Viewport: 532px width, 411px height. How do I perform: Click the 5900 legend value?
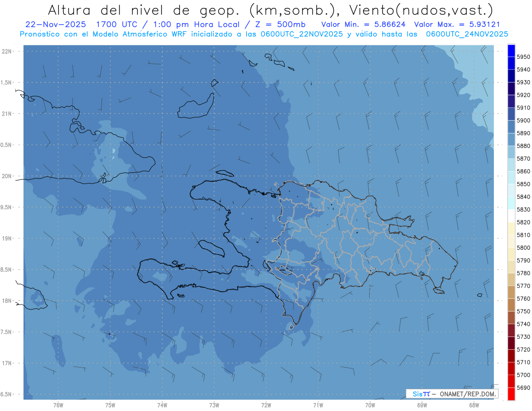point(524,121)
